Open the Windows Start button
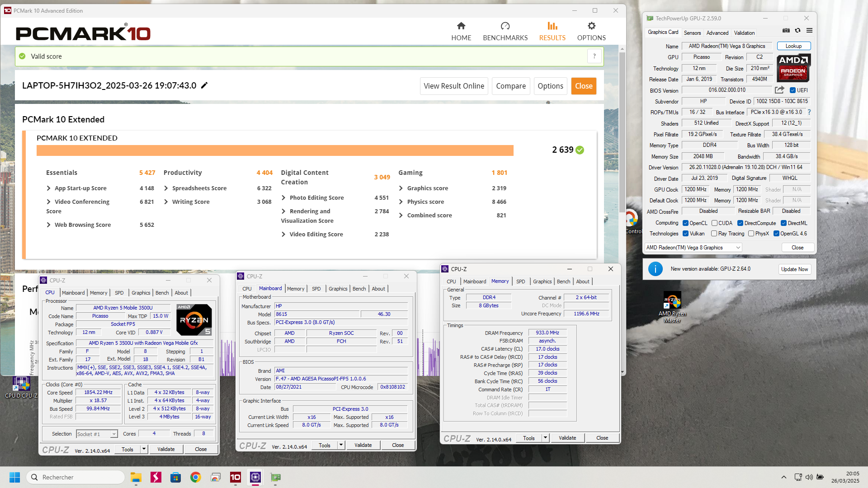Image resolution: width=868 pixels, height=488 pixels. point(14,477)
